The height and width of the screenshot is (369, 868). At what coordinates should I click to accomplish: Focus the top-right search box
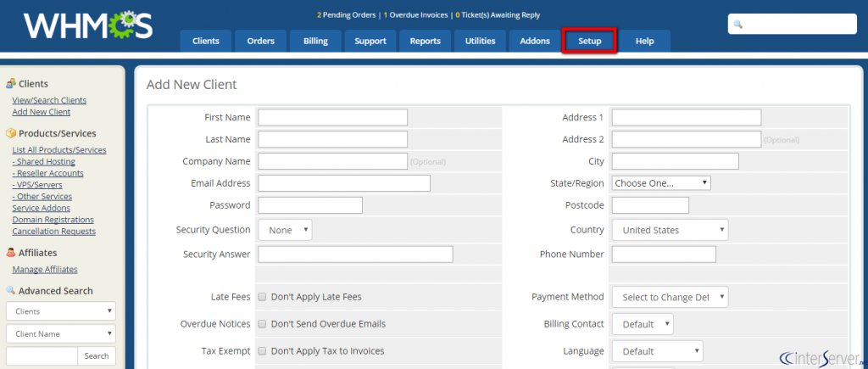tap(793, 25)
